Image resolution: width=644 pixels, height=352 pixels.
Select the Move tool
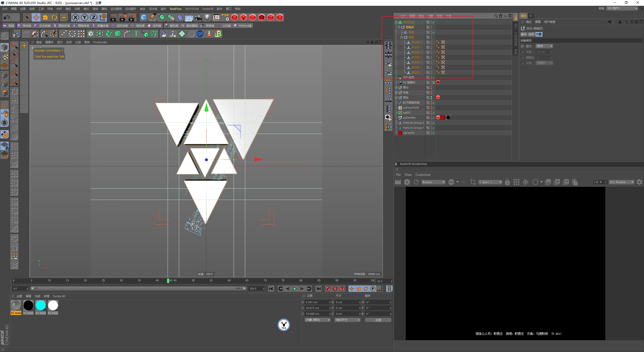tap(36, 17)
